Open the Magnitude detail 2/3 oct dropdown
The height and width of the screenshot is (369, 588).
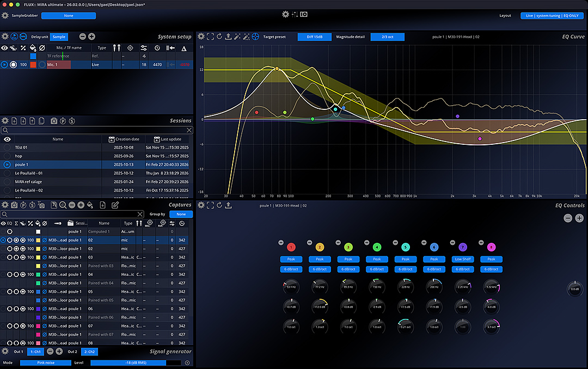click(x=387, y=37)
